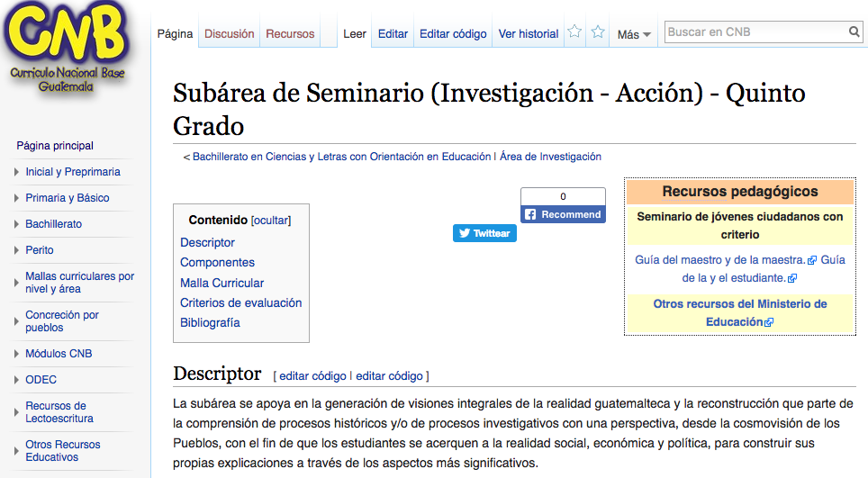Viewport: 868px width, 478px height.
Task: Jump to Bibliografía in contents
Action: click(x=210, y=322)
